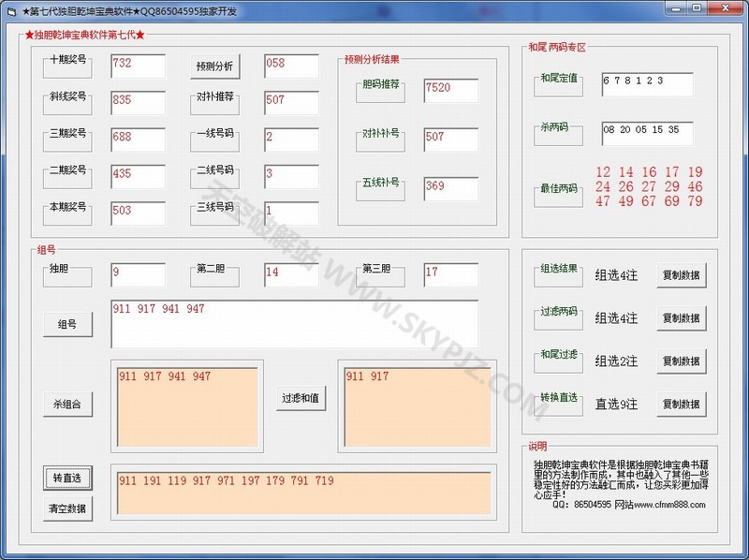Click the 预测分析 button to run prediction
The width and height of the screenshot is (749, 560).
click(213, 66)
